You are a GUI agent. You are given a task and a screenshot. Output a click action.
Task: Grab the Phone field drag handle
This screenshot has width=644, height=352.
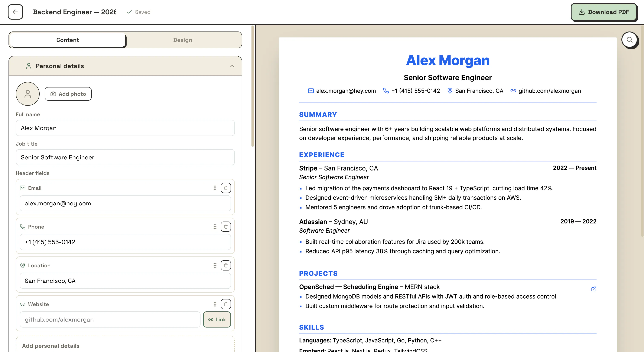[x=215, y=227]
